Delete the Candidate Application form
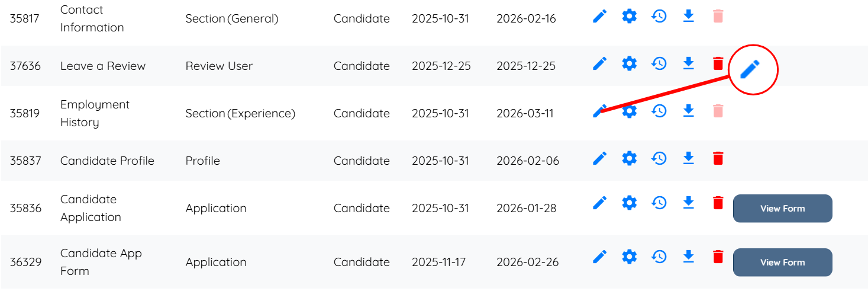The width and height of the screenshot is (868, 304). [x=718, y=203]
